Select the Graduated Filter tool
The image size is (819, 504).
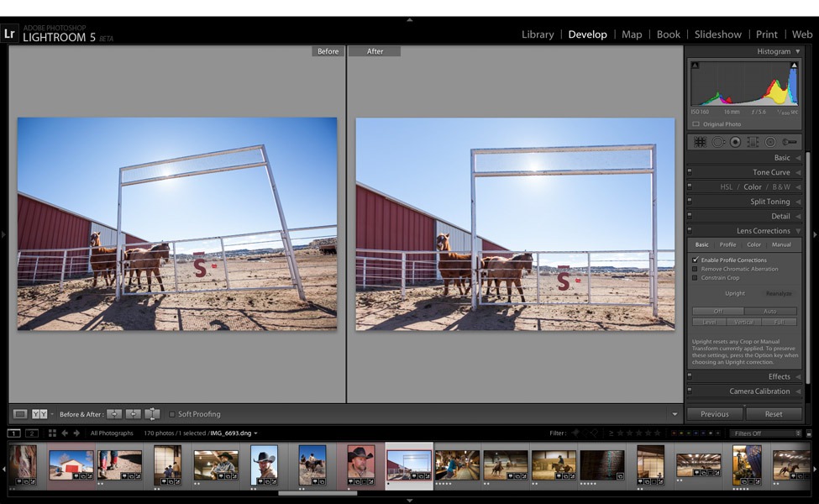coord(753,142)
